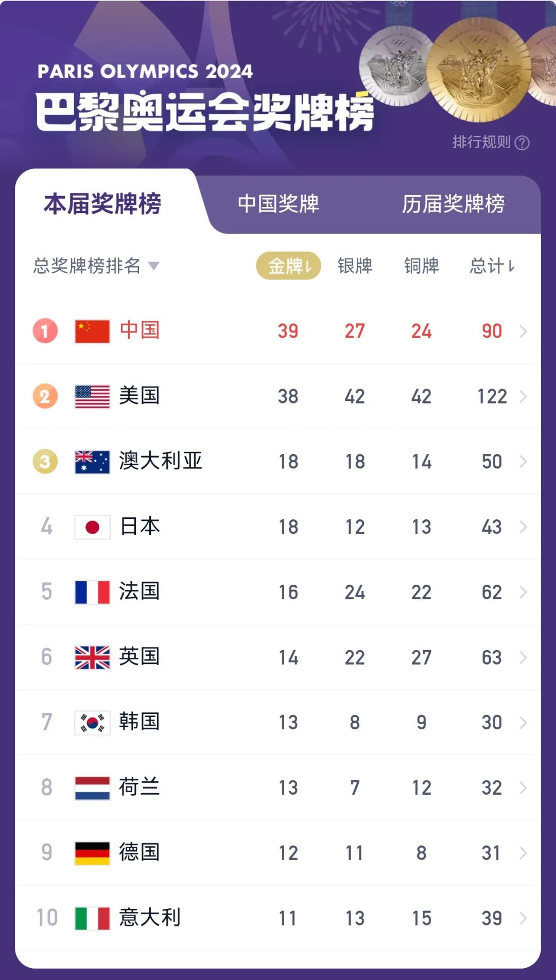This screenshot has width=556, height=980.
Task: Open the 排行规则 ranking rules link
Action: pos(481,142)
